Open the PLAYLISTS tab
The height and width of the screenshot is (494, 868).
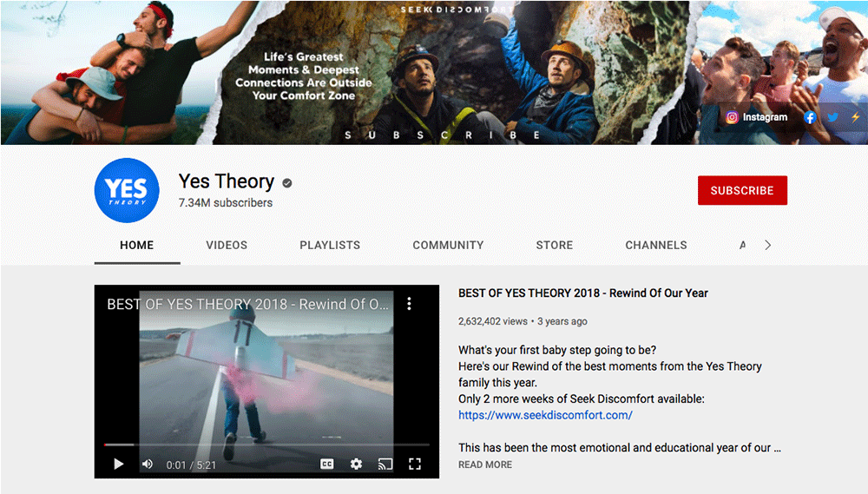click(330, 245)
